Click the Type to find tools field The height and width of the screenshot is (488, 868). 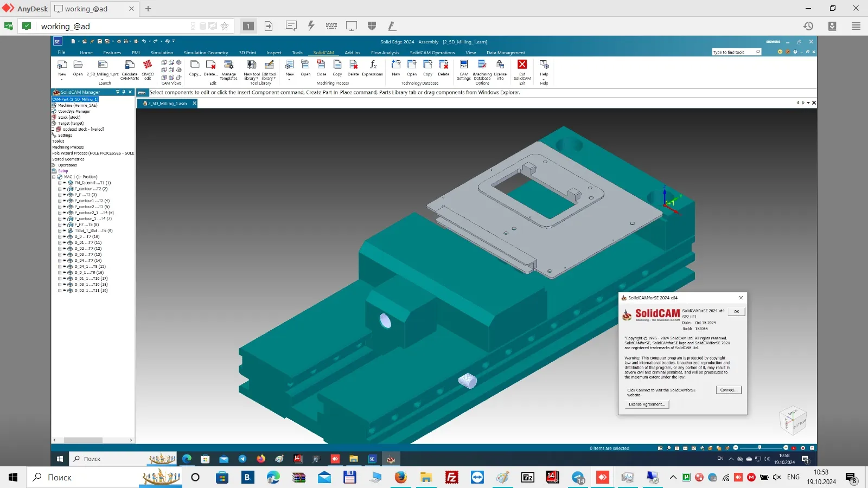coord(736,52)
